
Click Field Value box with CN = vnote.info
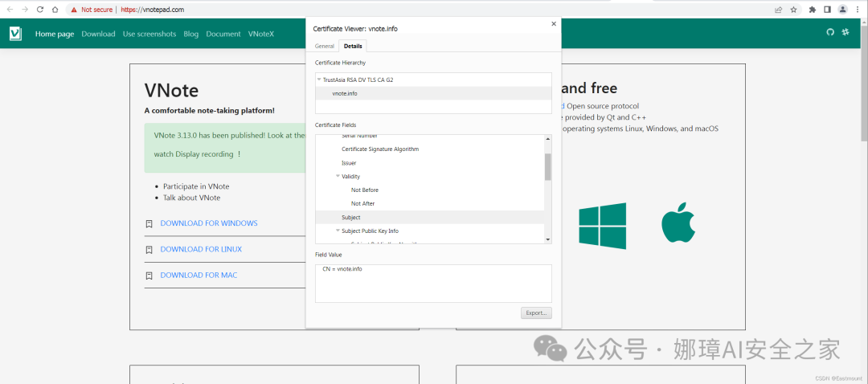pyautogui.click(x=433, y=284)
